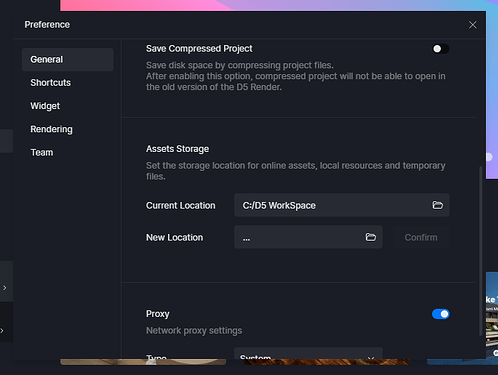
Task: Open the Widget settings tab
Action: click(45, 106)
